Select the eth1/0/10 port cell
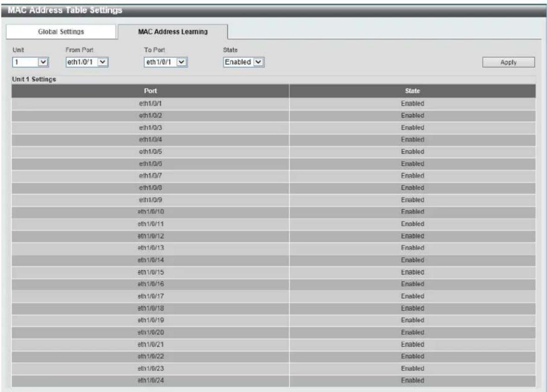Image resolution: width=547 pixels, height=392 pixels. (151, 212)
